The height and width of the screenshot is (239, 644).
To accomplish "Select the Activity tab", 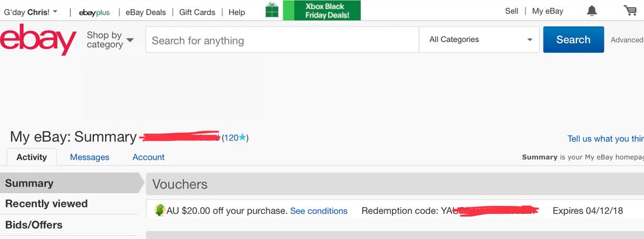I will [x=32, y=157].
